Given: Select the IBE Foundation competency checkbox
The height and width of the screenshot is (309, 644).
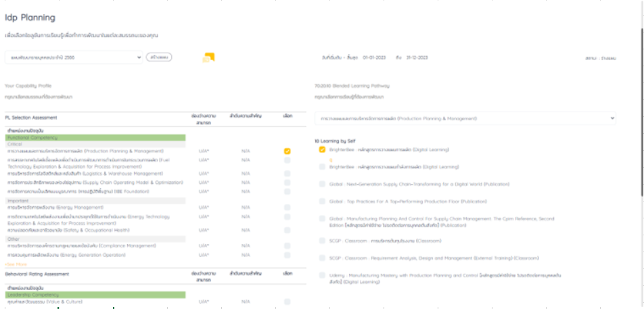Looking at the screenshot, I should (x=287, y=192).
